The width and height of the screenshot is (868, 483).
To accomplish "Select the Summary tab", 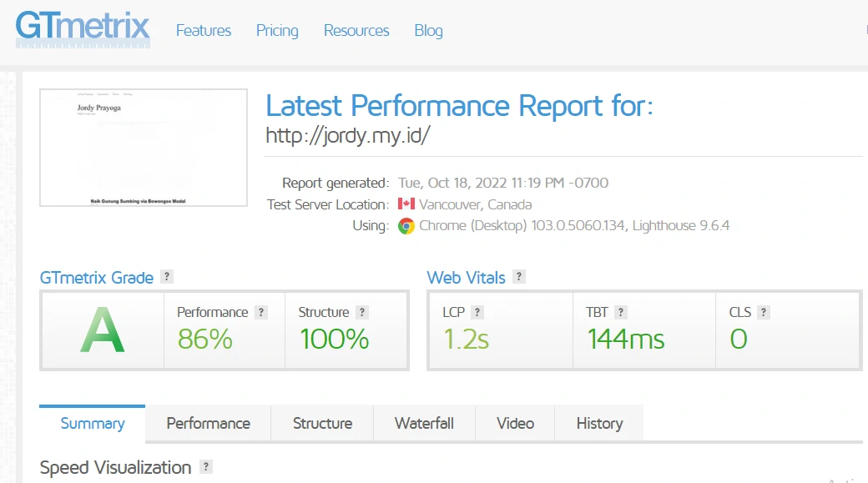I will (93, 423).
